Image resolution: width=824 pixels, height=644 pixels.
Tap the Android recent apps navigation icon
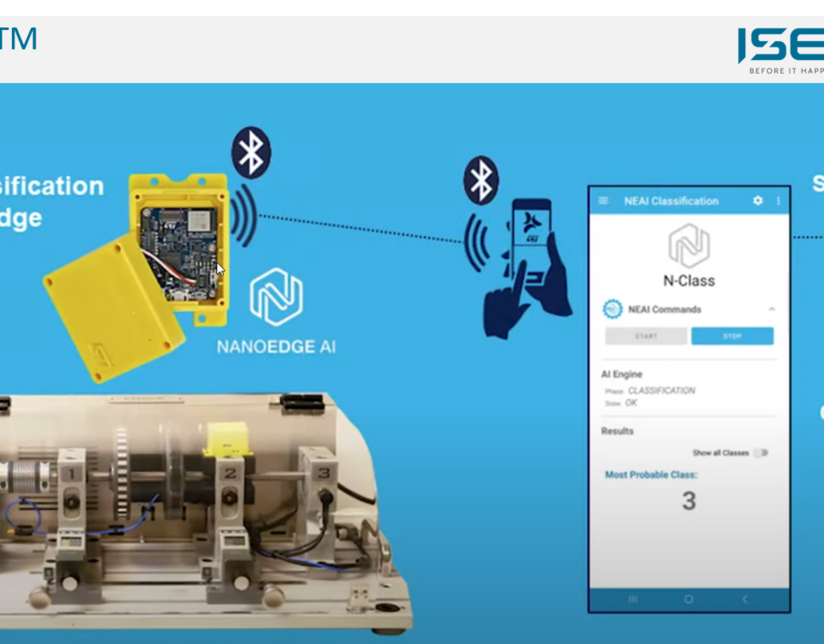tap(633, 599)
